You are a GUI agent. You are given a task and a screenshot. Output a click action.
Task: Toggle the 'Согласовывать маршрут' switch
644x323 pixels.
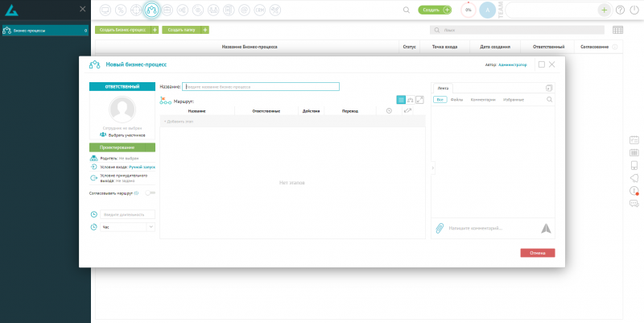[x=150, y=193]
